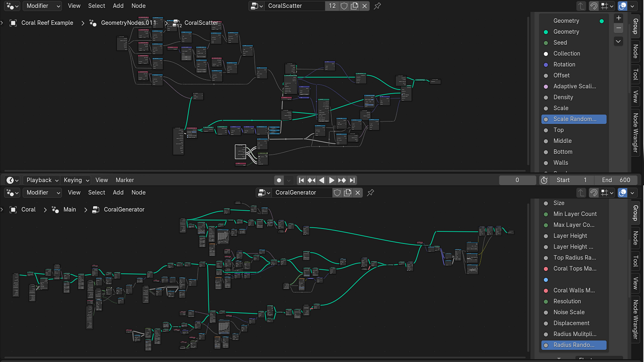Toggle overlays in lower node editor
644x362 pixels.
[623, 193]
